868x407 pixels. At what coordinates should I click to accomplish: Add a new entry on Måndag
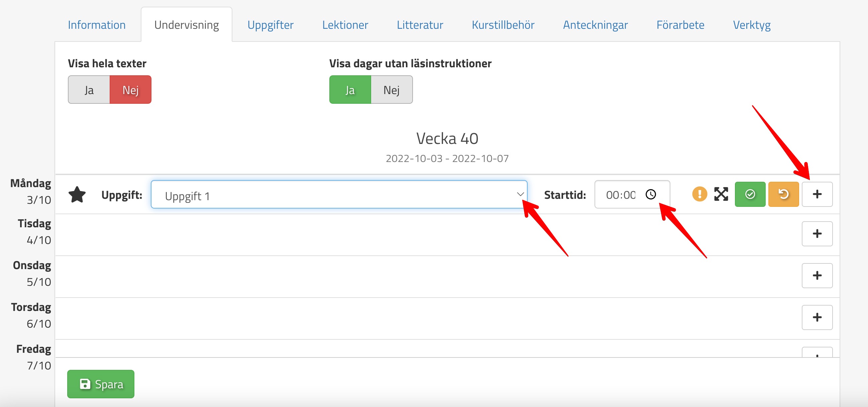click(817, 194)
